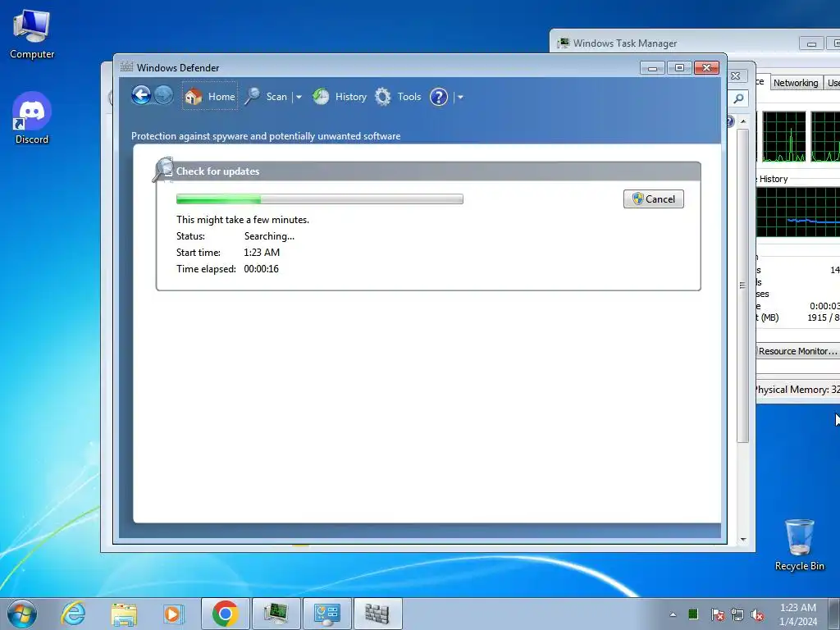Image resolution: width=840 pixels, height=630 pixels.
Task: Select the Recycle Bin desktop icon
Action: [x=799, y=545]
